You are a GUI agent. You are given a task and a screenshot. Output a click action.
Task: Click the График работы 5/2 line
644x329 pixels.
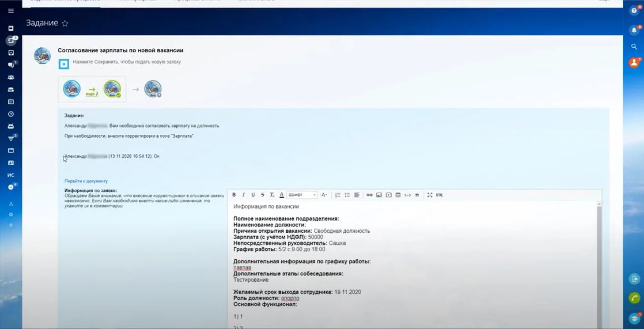coord(279,249)
